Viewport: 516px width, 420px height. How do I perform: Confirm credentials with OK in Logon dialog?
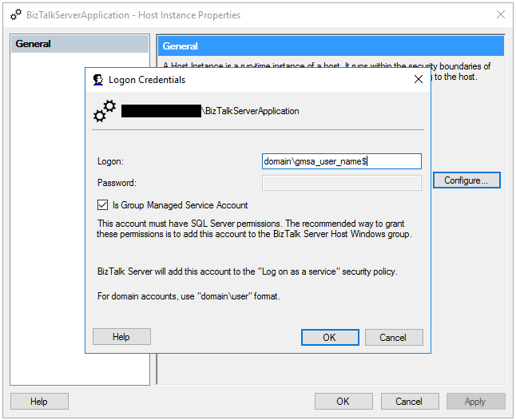tap(330, 338)
